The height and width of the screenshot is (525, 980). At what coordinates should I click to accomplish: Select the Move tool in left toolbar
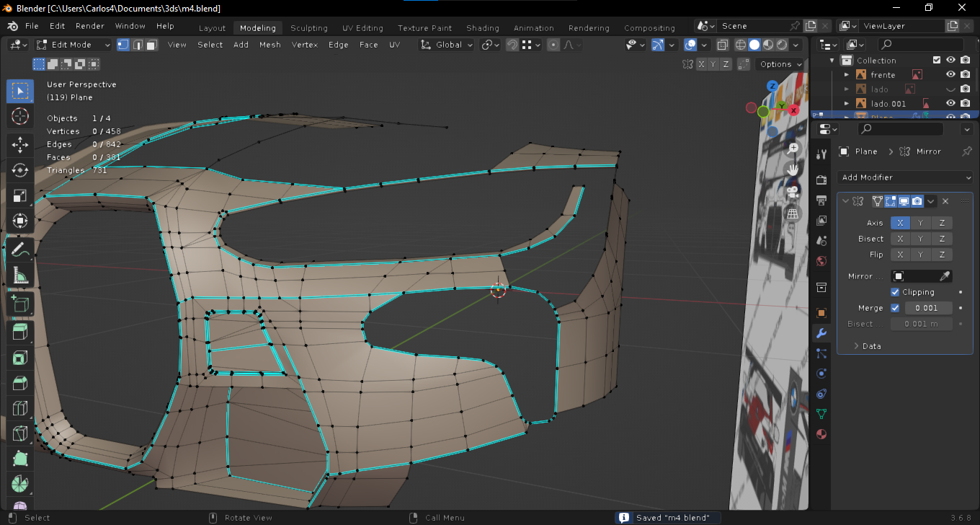20,144
